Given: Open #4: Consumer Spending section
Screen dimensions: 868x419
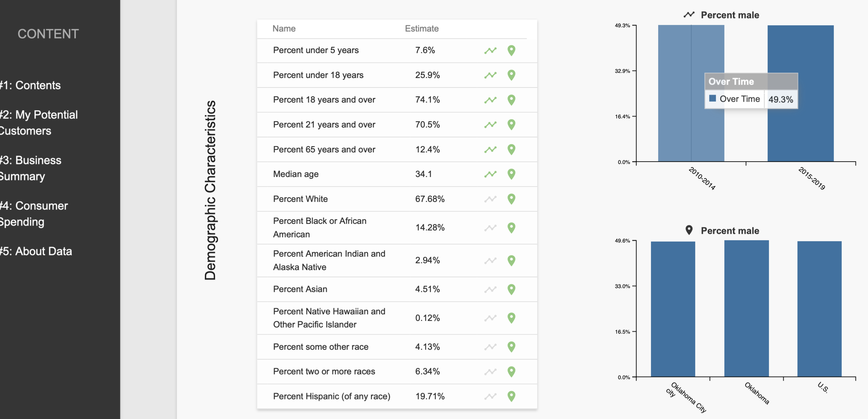Looking at the screenshot, I should pos(34,214).
